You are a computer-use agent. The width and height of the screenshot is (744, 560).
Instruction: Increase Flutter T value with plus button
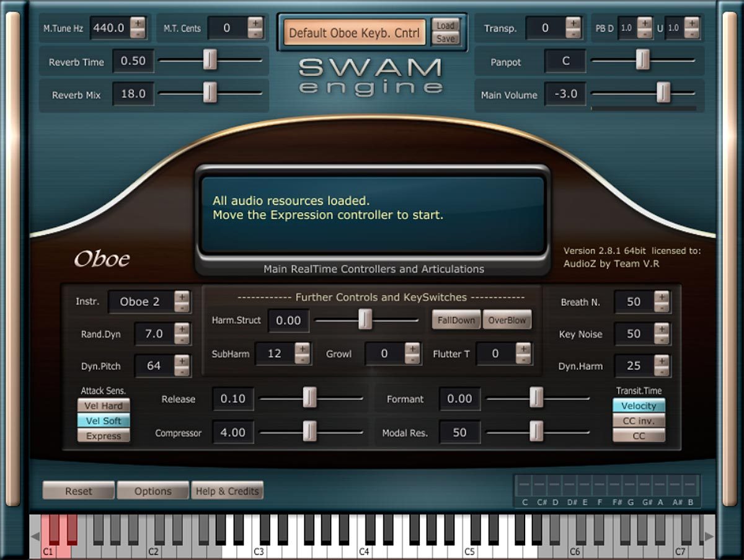click(x=523, y=348)
